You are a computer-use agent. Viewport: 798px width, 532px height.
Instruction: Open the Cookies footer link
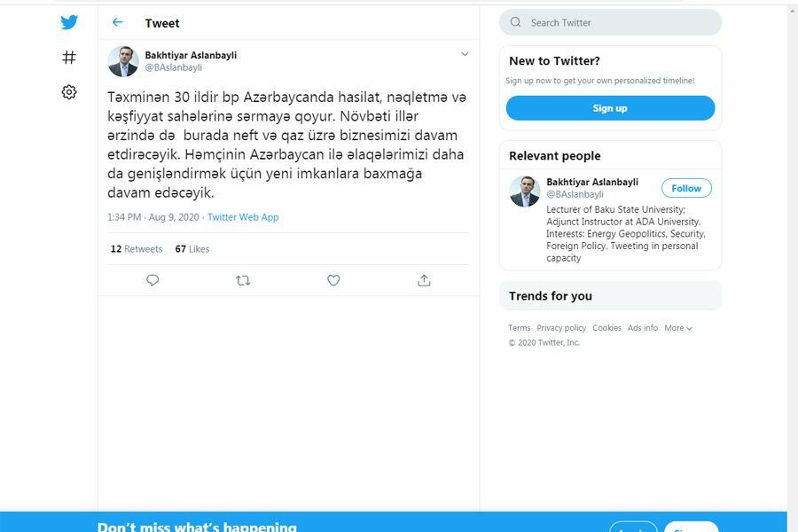[606, 328]
